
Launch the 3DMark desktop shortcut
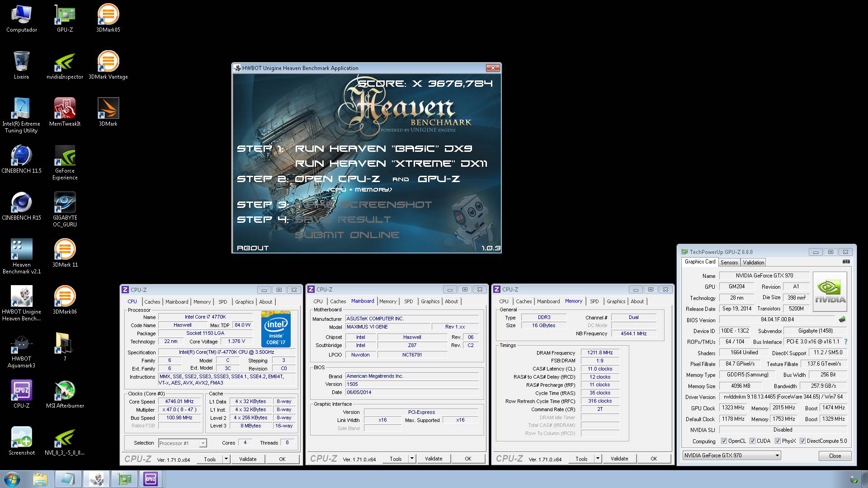tap(108, 112)
